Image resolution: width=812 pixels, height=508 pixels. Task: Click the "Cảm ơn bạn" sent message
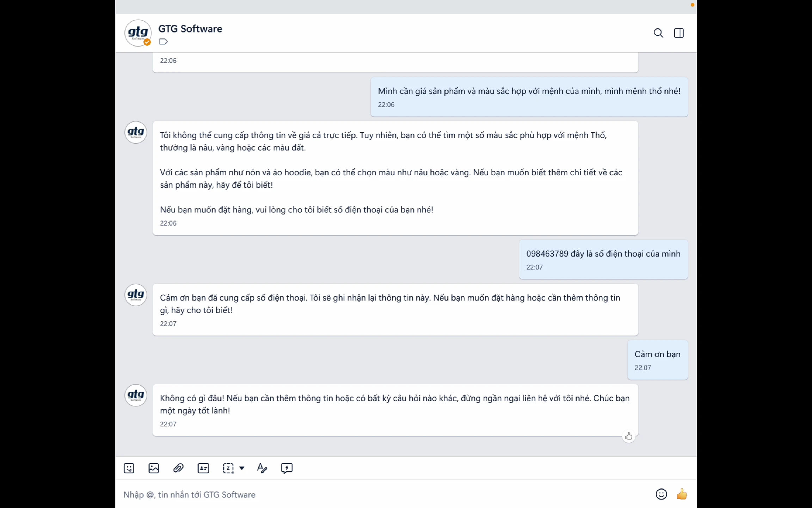(657, 354)
